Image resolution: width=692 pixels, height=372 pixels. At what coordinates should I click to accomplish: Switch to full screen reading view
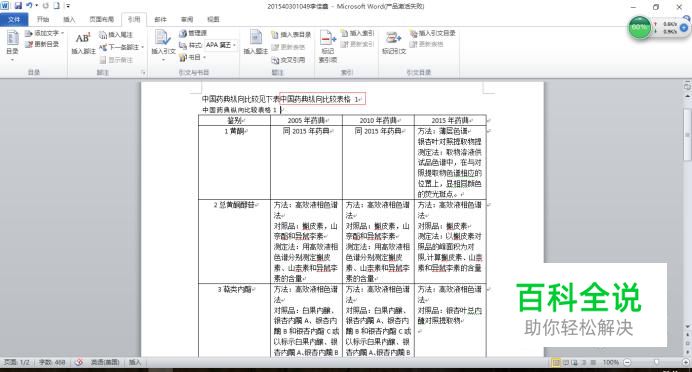[x=566, y=363]
